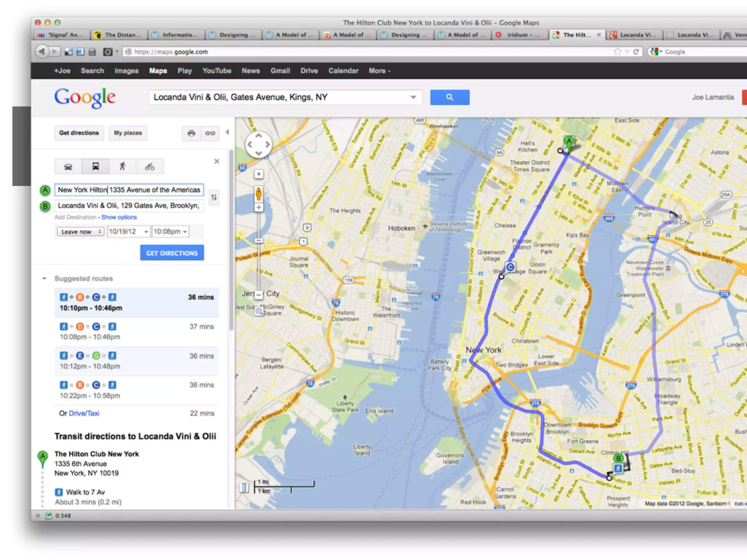Screen dimensions: 747x560
Task: Switch to the iridium browser tab
Action: [x=519, y=35]
